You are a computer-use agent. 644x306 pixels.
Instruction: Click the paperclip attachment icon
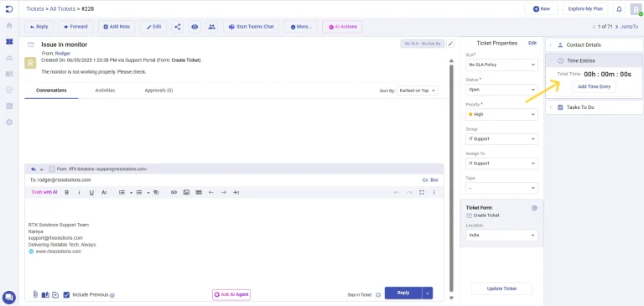(x=35, y=294)
